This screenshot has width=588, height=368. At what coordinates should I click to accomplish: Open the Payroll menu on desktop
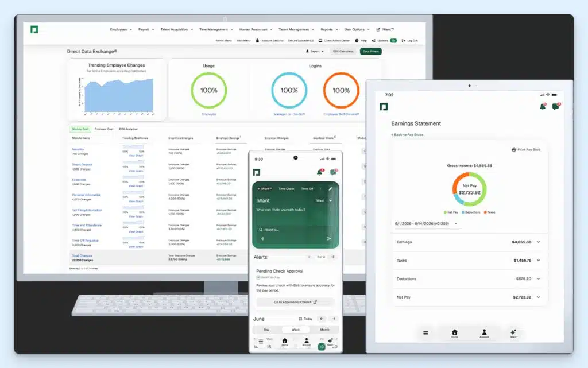[x=146, y=29]
